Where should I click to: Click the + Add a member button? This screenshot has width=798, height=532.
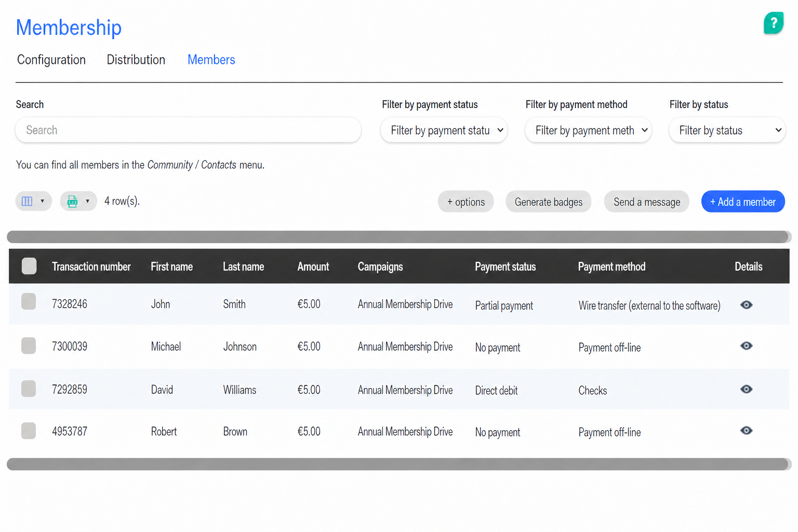743,202
